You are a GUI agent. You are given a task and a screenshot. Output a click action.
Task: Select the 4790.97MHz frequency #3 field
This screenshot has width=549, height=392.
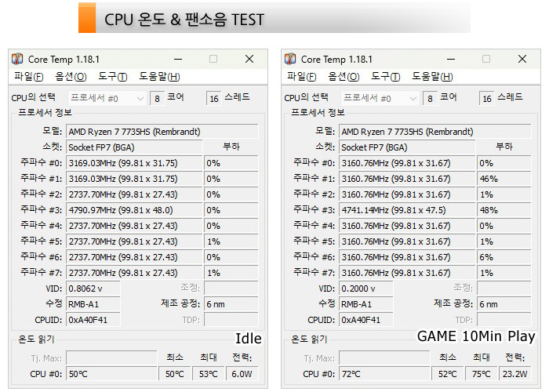133,210
